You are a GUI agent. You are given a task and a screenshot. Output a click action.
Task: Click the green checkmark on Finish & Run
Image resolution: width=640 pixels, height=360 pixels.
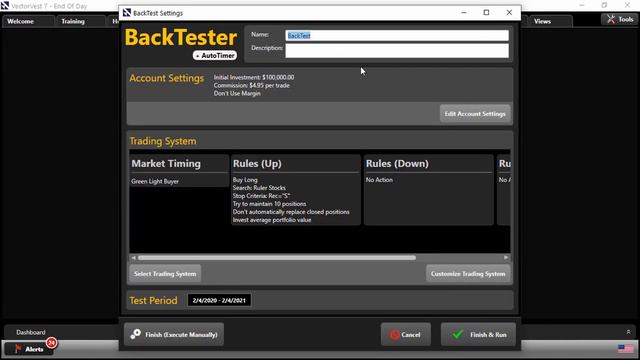click(x=458, y=334)
